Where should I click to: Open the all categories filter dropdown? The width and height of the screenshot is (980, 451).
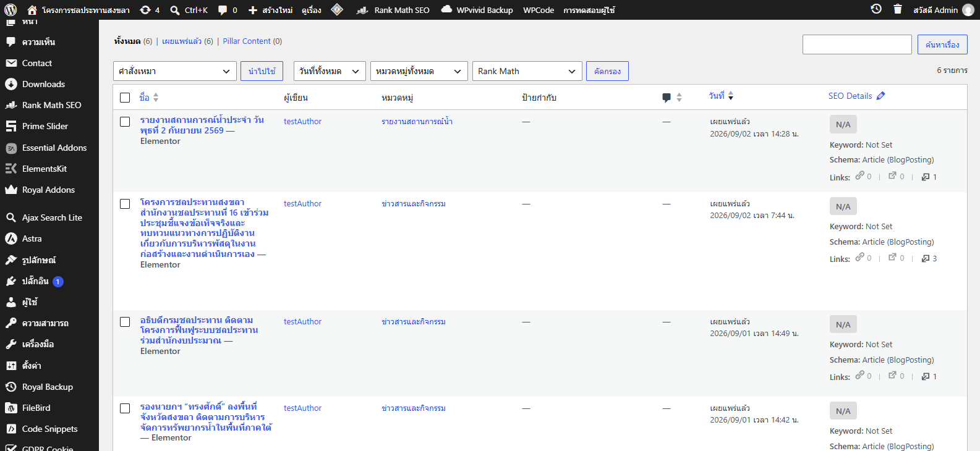pos(419,71)
